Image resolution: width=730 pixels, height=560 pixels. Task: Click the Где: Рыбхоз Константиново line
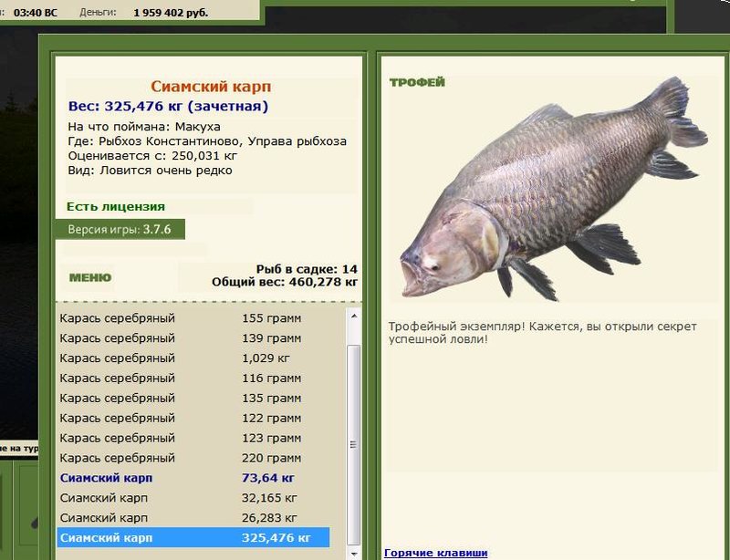(207, 141)
